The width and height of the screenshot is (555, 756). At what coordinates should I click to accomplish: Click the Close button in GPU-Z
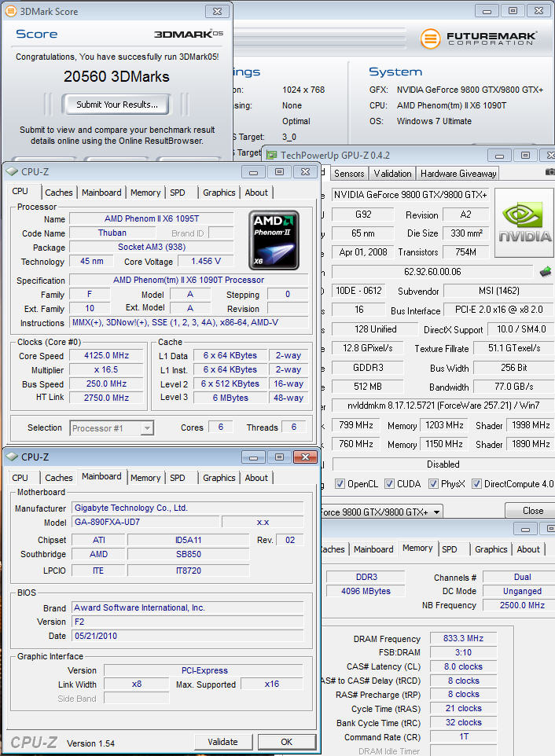(533, 511)
